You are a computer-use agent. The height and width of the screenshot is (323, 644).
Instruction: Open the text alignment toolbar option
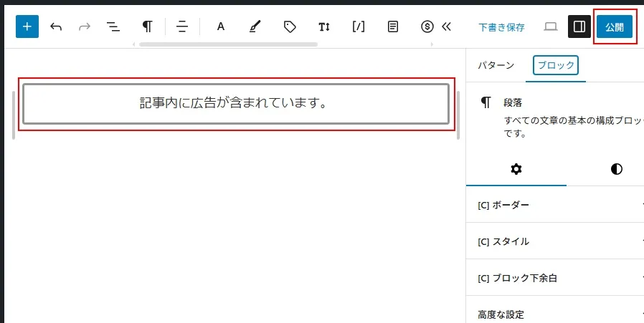[x=182, y=27]
